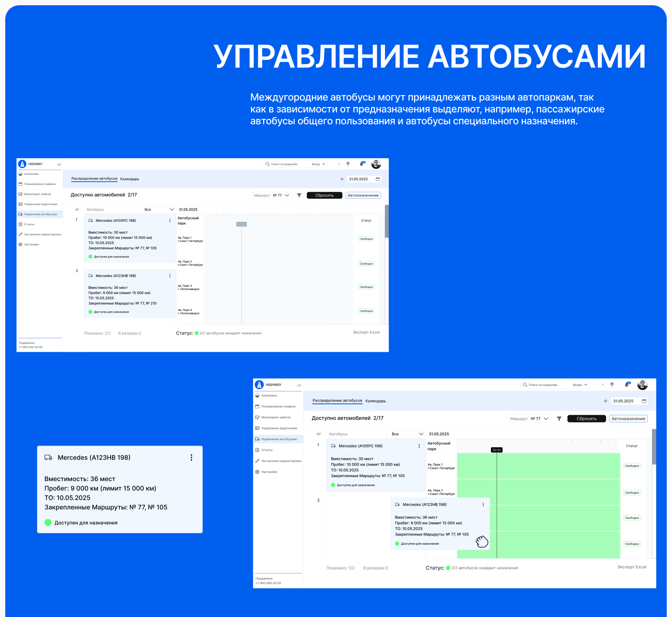Click the notification bell in the upper app window
The image size is (672, 617).
pos(362,164)
